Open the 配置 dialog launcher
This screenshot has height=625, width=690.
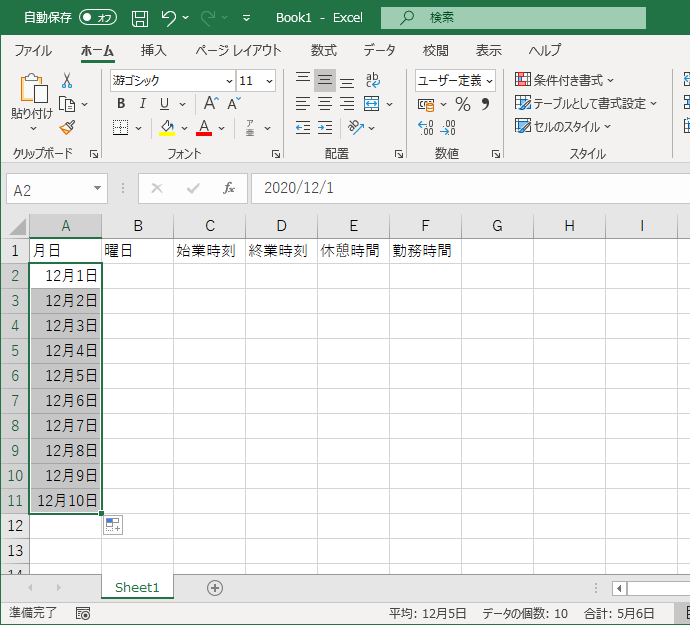point(399,154)
